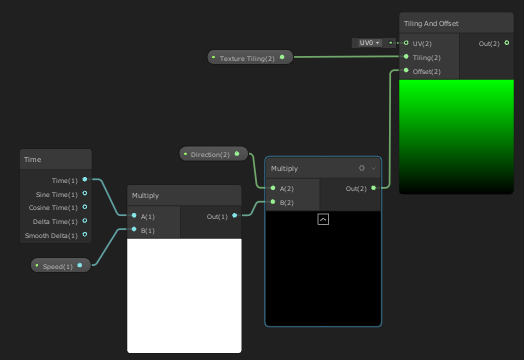Click the Smooth Delta(1) output port
The width and height of the screenshot is (524, 360).
[x=85, y=234]
